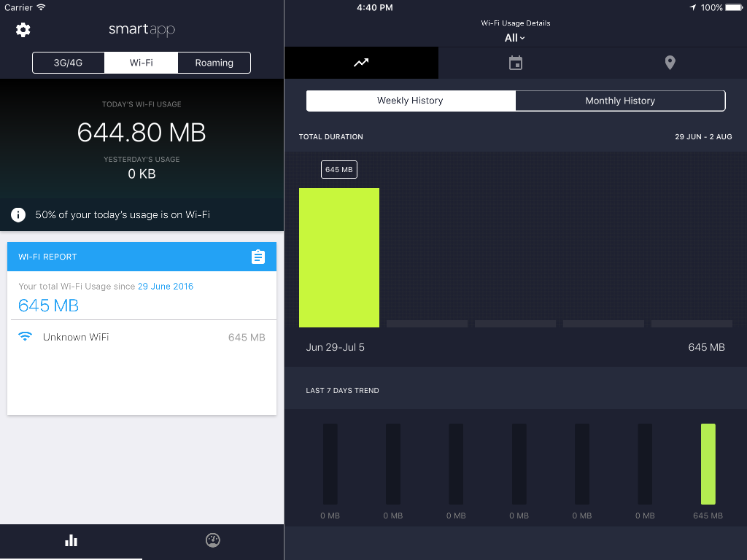Tap yesterday's usage 0 KB value
Viewport: 747px width, 560px height.
[x=142, y=174]
